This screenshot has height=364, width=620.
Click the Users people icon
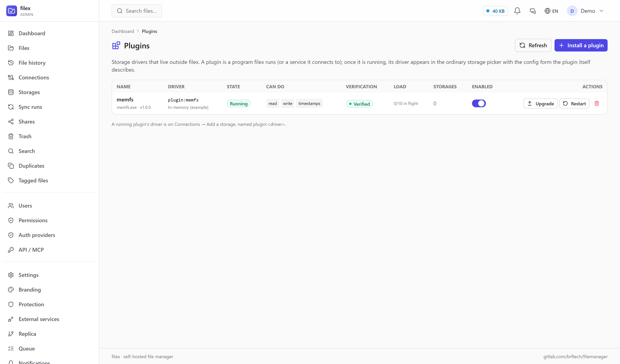point(11,206)
